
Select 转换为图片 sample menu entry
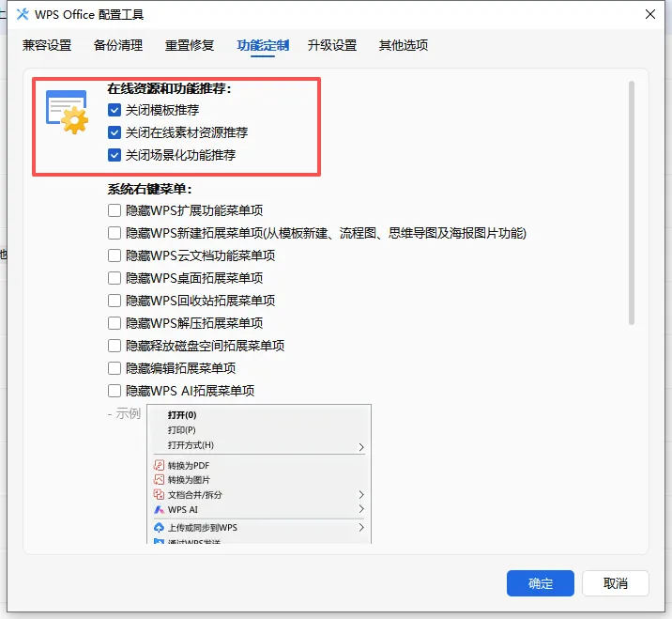click(x=189, y=480)
